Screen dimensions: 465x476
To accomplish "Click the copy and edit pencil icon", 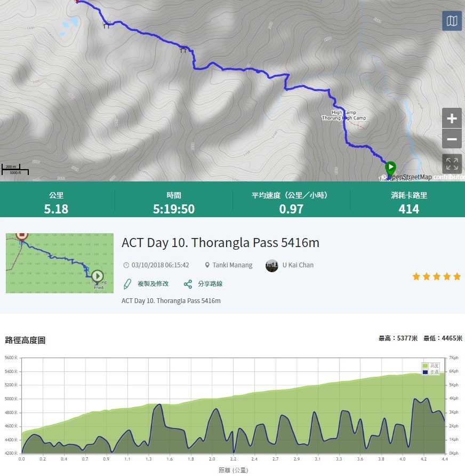I will click(127, 284).
